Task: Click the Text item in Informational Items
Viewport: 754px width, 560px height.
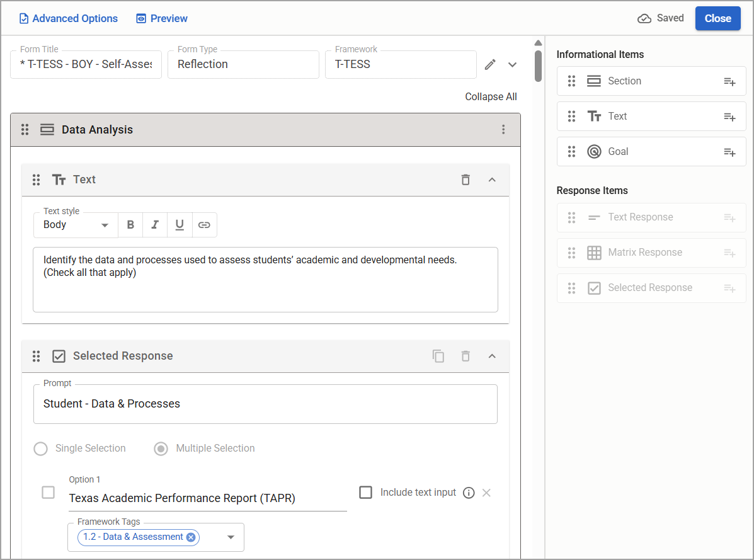Action: (x=651, y=117)
